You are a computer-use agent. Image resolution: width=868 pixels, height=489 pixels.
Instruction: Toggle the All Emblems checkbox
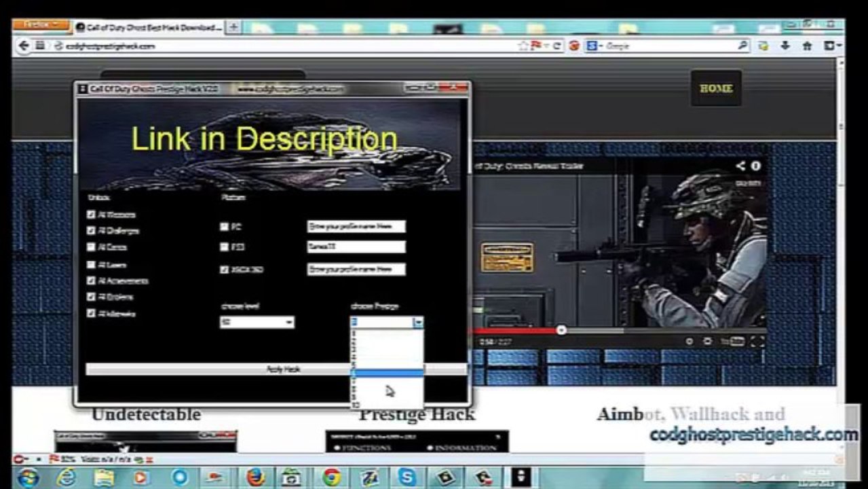coord(92,297)
